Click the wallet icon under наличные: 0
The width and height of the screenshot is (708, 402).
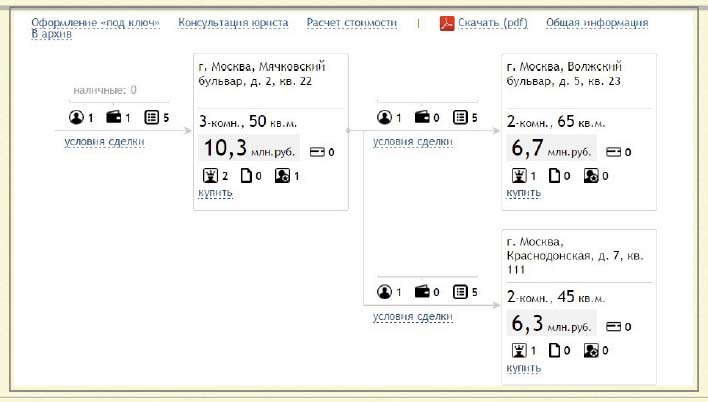click(x=113, y=117)
